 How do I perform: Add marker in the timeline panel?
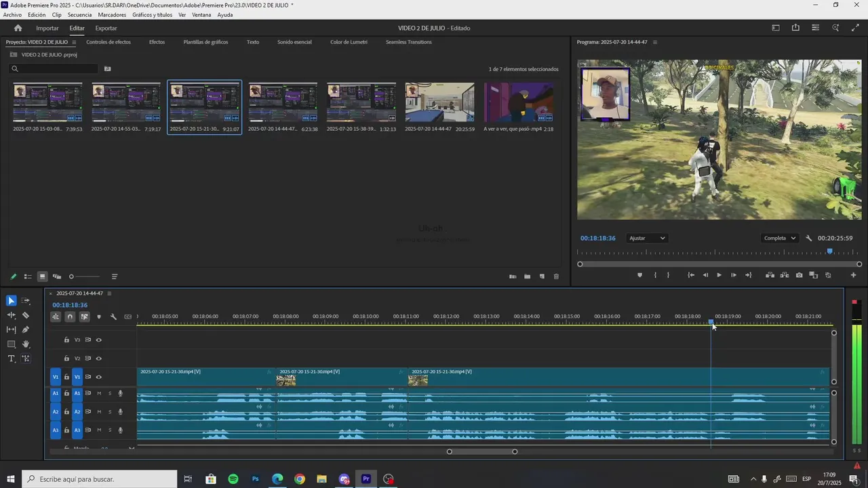coord(99,317)
